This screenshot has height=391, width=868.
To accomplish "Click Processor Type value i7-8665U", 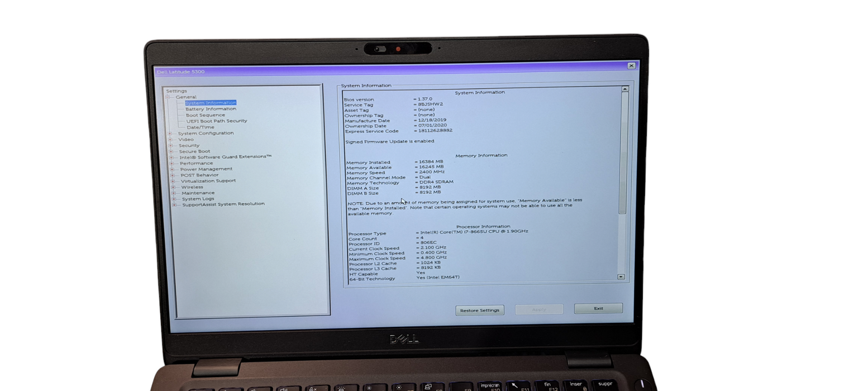I will 474,232.
